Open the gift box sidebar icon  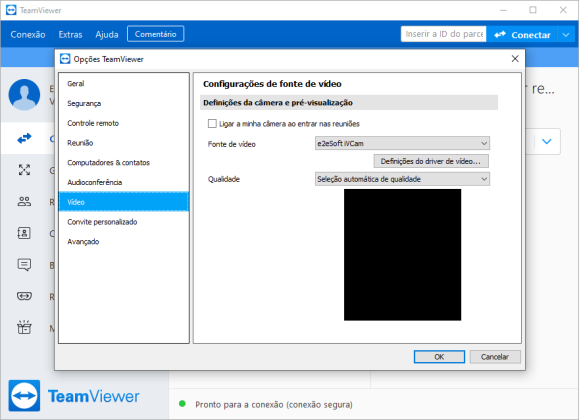[24, 327]
